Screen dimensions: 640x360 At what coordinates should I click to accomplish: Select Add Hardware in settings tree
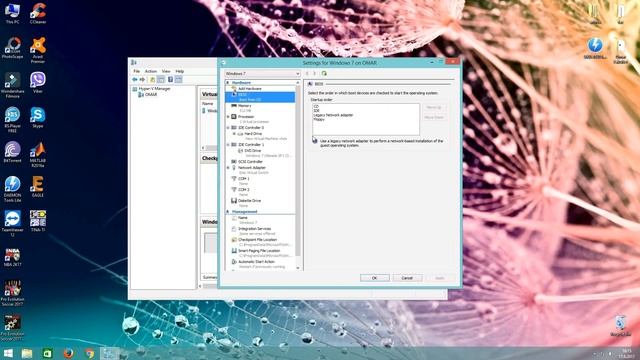point(249,89)
